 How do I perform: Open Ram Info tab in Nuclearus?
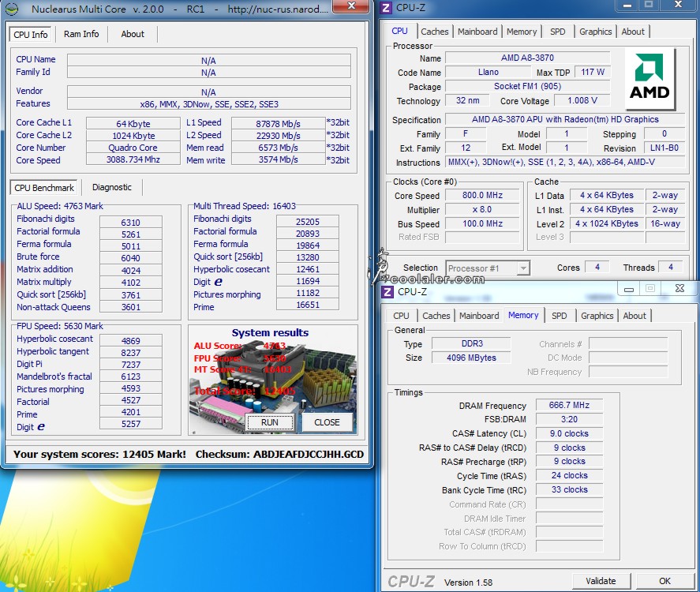[81, 35]
